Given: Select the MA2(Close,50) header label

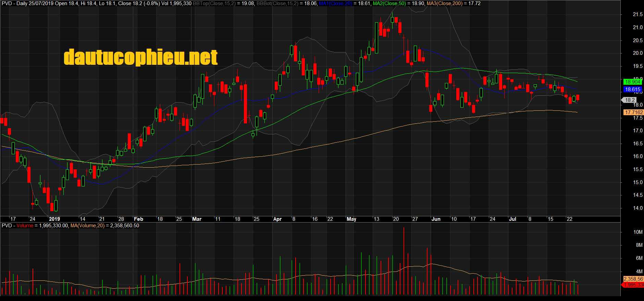Looking at the screenshot, I should [x=389, y=3].
